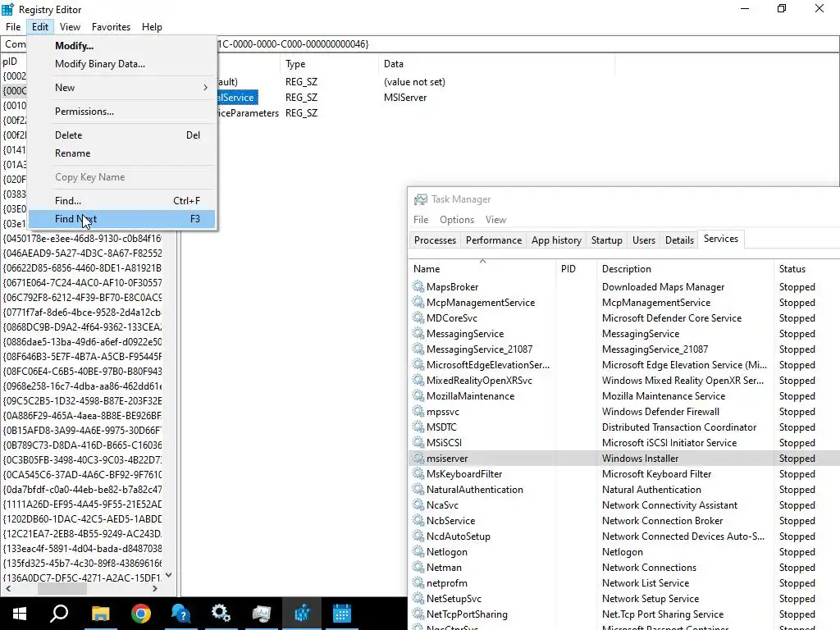The width and height of the screenshot is (840, 630).
Task: Select the MapsBroker service gear icon
Action: tap(418, 286)
